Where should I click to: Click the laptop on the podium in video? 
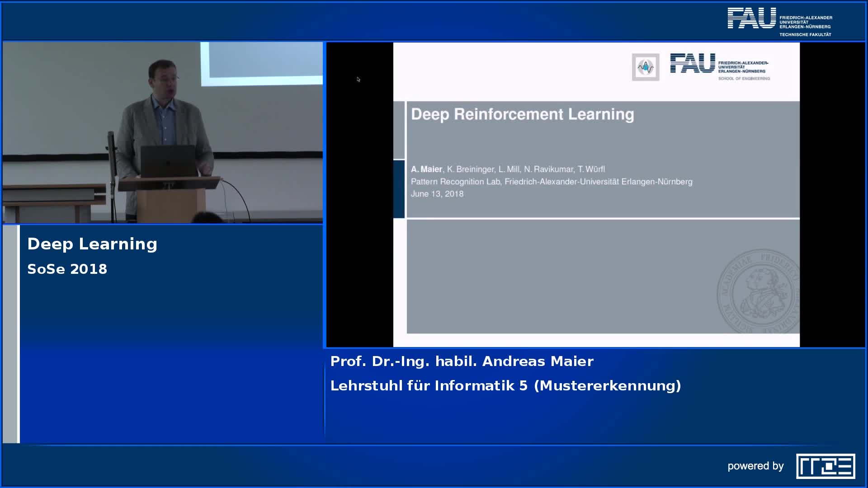(168, 161)
